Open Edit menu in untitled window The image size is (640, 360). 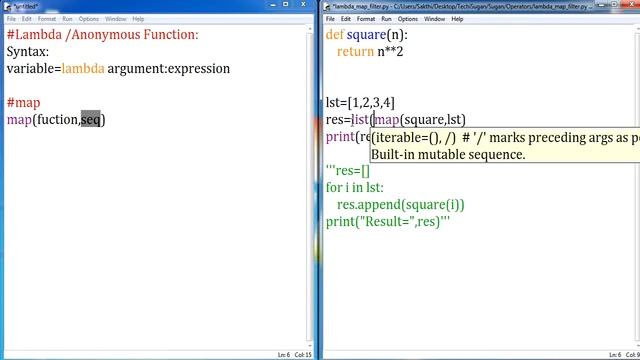click(x=27, y=19)
